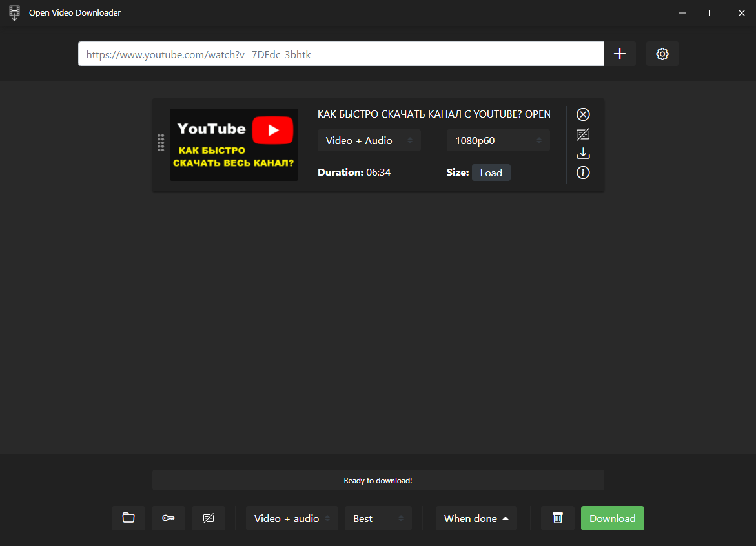Image resolution: width=756 pixels, height=546 pixels.
Task: Expand the When done menu
Action: click(476, 518)
